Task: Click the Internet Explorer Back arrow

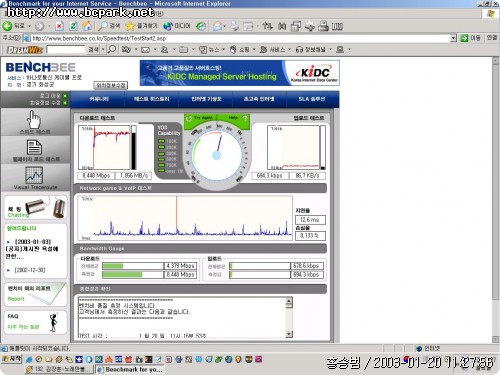Action: pyautogui.click(x=7, y=26)
